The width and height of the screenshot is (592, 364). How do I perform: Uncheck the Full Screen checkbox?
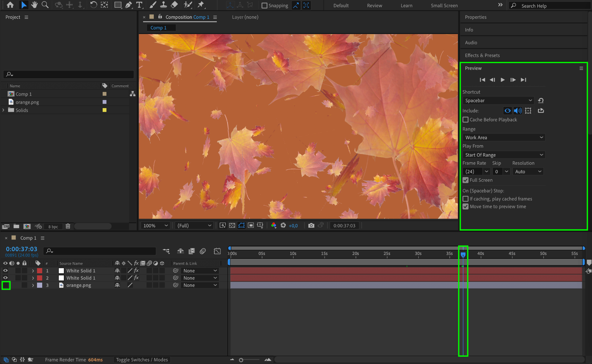click(465, 180)
